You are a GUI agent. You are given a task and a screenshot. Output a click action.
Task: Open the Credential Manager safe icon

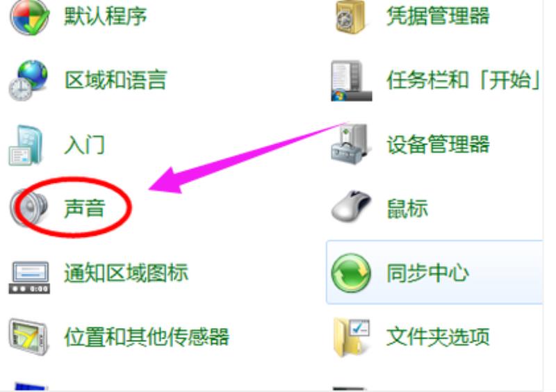350,16
